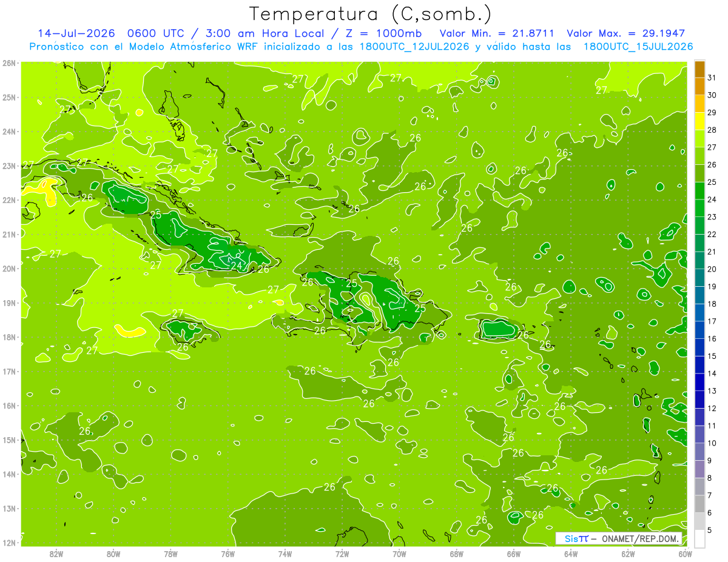This screenshot has height=562, width=728.
Task: Click the '12N' latitude axis label
Action: pos(9,543)
